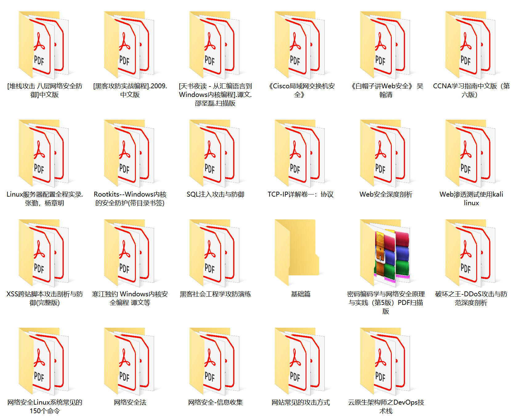
Task: Click the label "TCP-IP详解卷一：协议"
Action: tap(301, 194)
